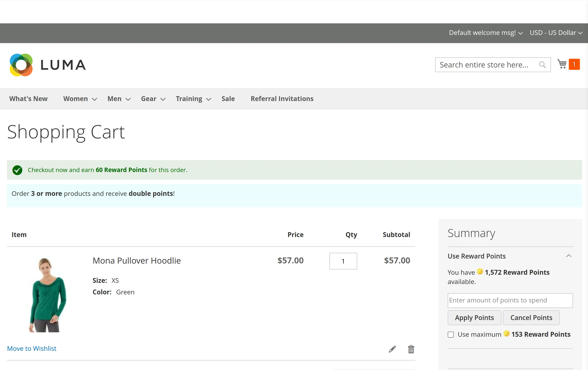Switch to the Sale section
Screen dimensions: 588x370
pos(228,99)
